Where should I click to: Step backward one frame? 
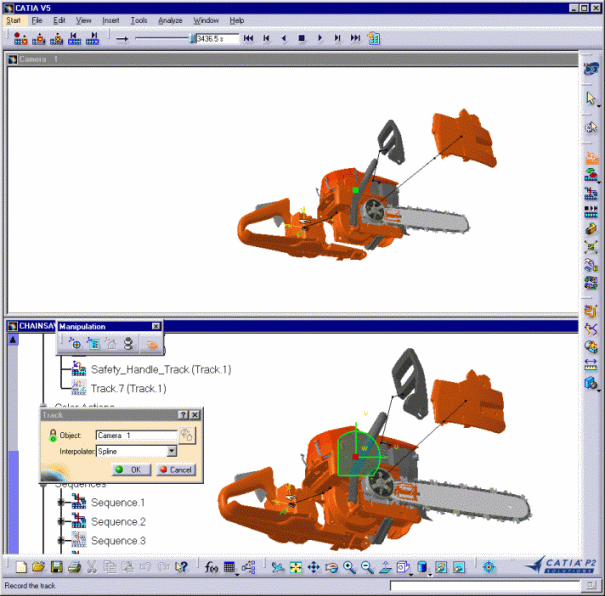(266, 38)
